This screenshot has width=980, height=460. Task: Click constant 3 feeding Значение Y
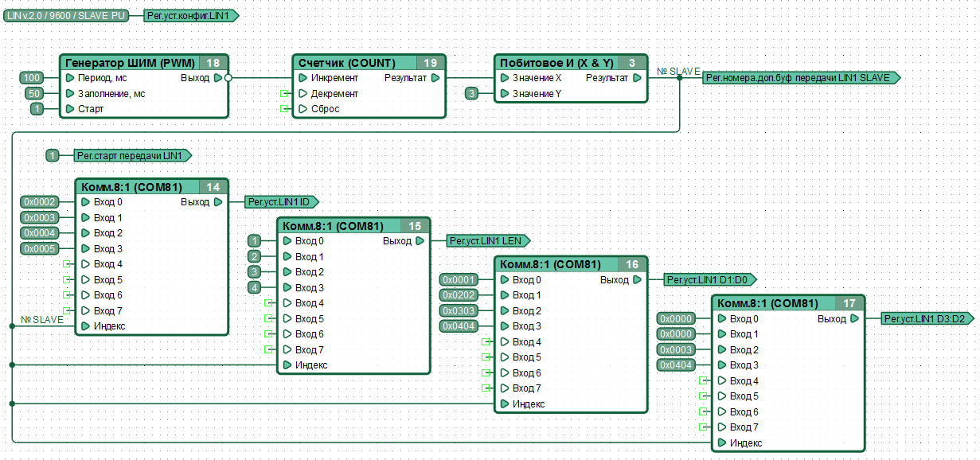tap(472, 94)
